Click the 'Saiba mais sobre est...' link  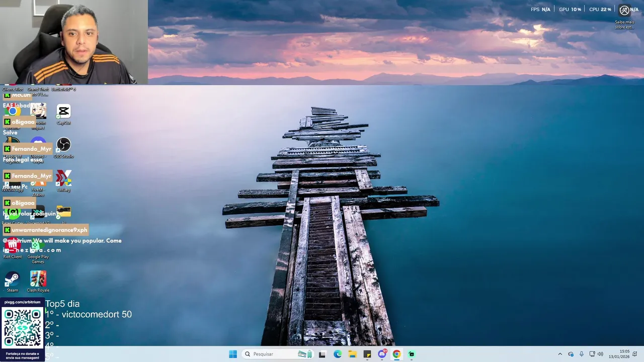click(624, 25)
